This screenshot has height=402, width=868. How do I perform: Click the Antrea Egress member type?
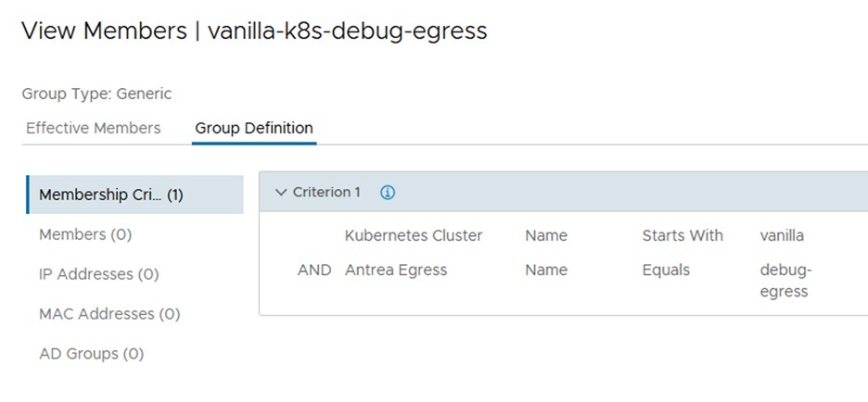pos(396,270)
